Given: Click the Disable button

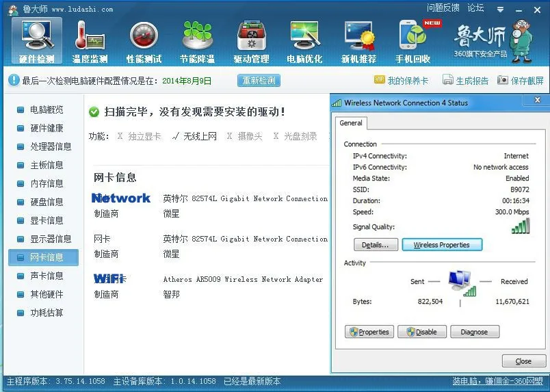Looking at the screenshot, I should pos(422,332).
